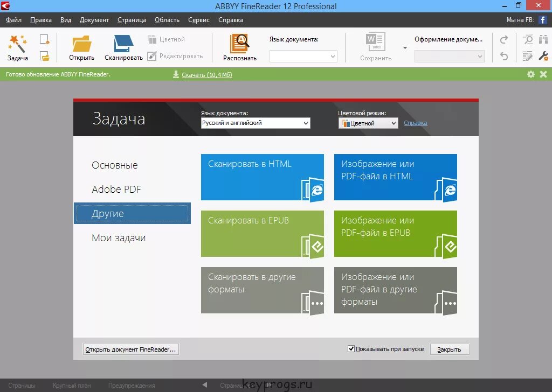Click the Закрыть button in task dialog

tap(449, 349)
